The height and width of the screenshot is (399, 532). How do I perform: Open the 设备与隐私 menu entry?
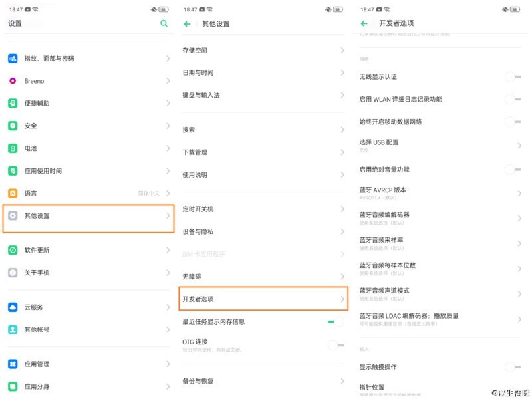[x=263, y=231]
